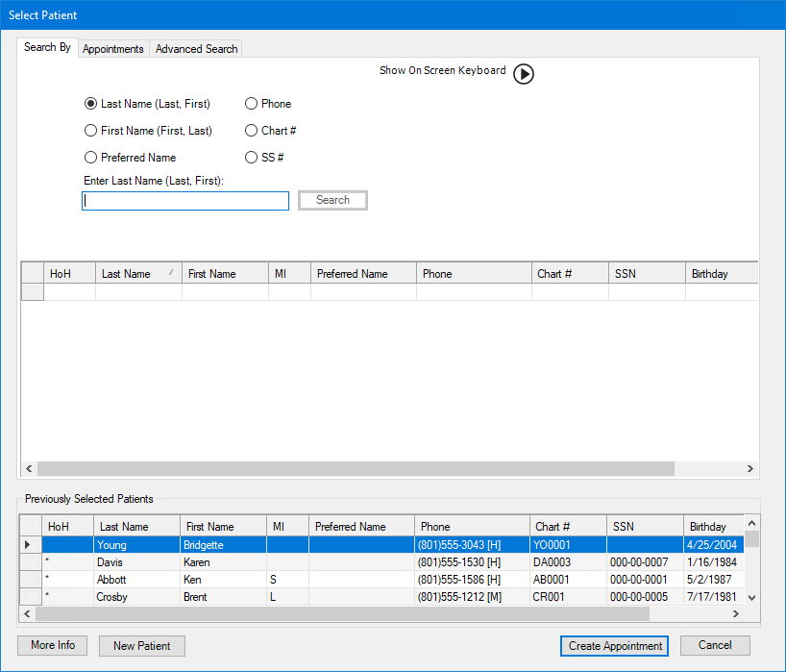Image resolution: width=786 pixels, height=672 pixels.
Task: Choose the Chart # search option
Action: pos(252,131)
